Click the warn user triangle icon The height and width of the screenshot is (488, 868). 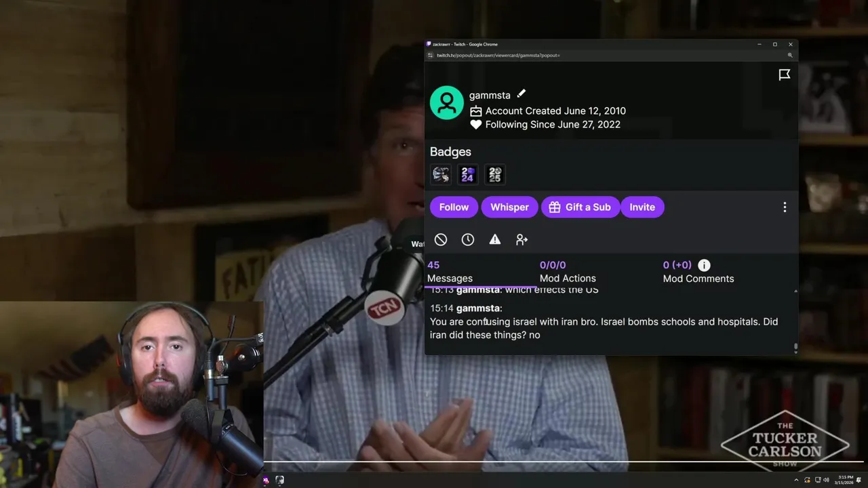click(495, 239)
